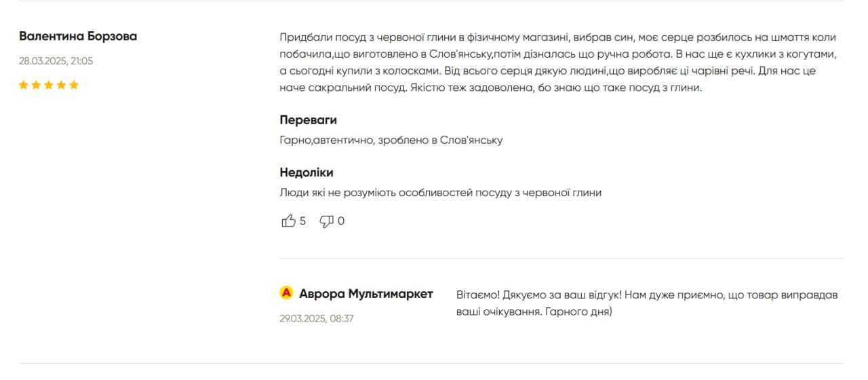
Task: Click the like count number 5
Action: [302, 221]
